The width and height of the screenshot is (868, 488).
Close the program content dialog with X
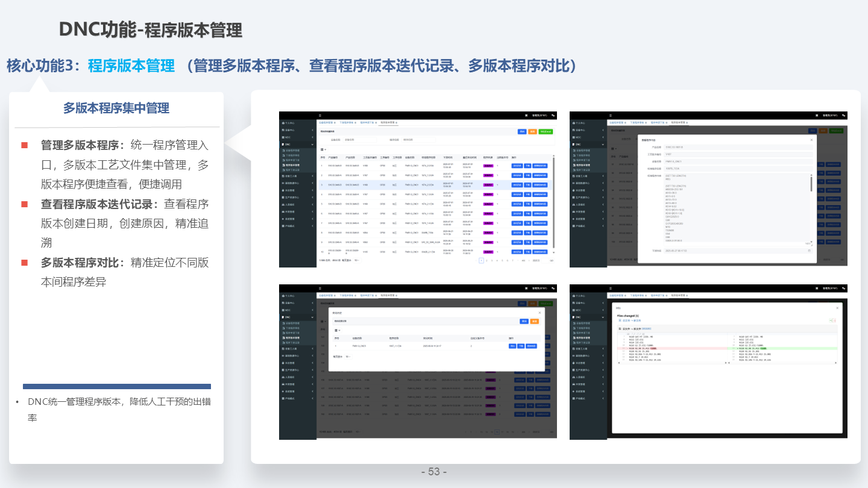pos(811,140)
